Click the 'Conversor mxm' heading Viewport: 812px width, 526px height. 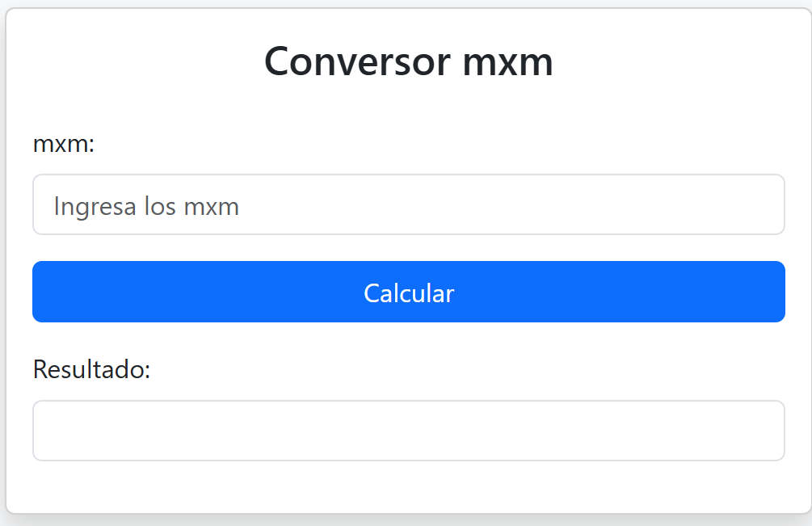click(409, 61)
